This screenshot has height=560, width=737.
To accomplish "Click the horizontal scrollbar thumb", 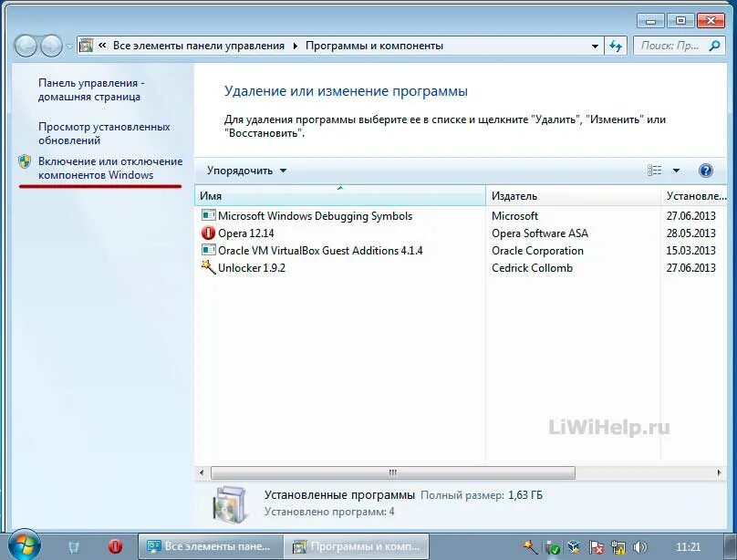I will (393, 472).
